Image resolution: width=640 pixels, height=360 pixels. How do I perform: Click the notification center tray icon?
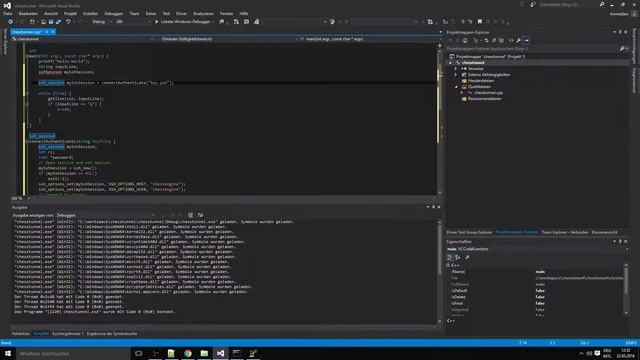597,353
